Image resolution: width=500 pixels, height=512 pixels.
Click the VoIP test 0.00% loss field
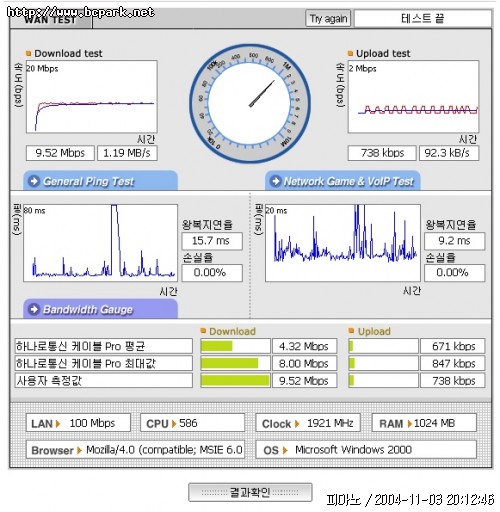454,273
